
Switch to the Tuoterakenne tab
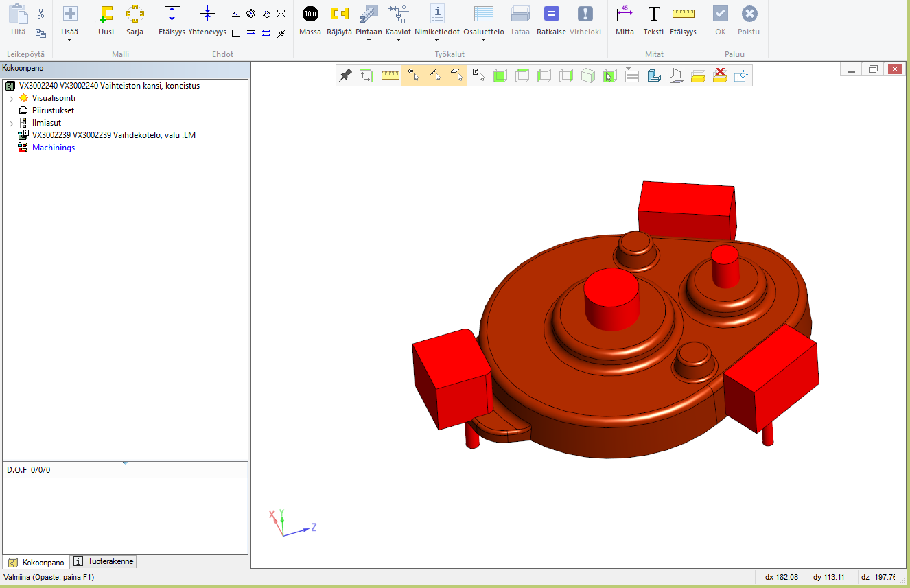pyautogui.click(x=104, y=561)
